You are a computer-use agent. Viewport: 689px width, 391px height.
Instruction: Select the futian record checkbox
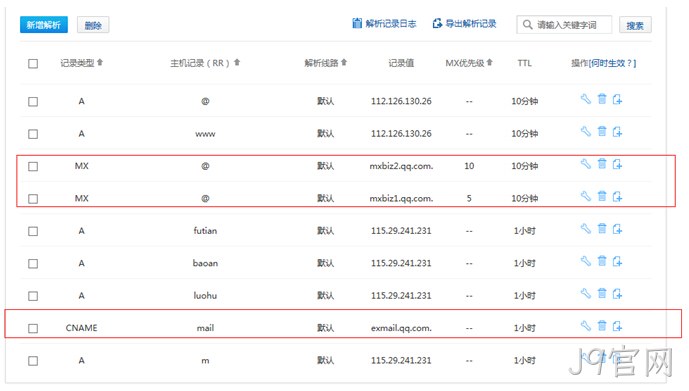pos(33,231)
